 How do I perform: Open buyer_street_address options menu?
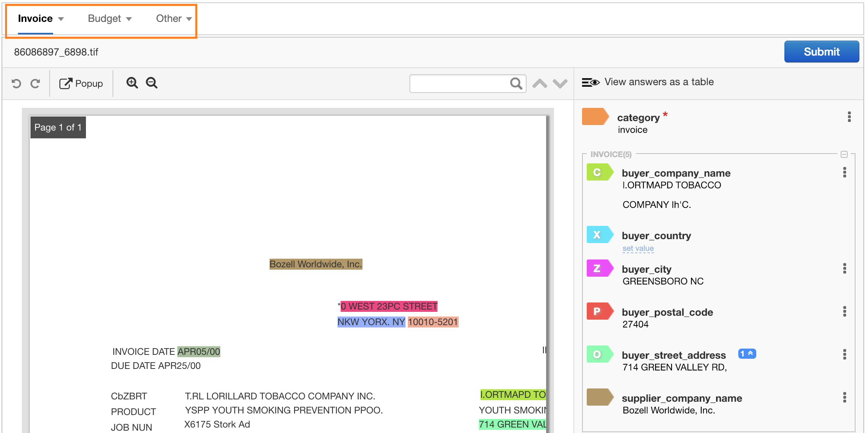coord(845,354)
